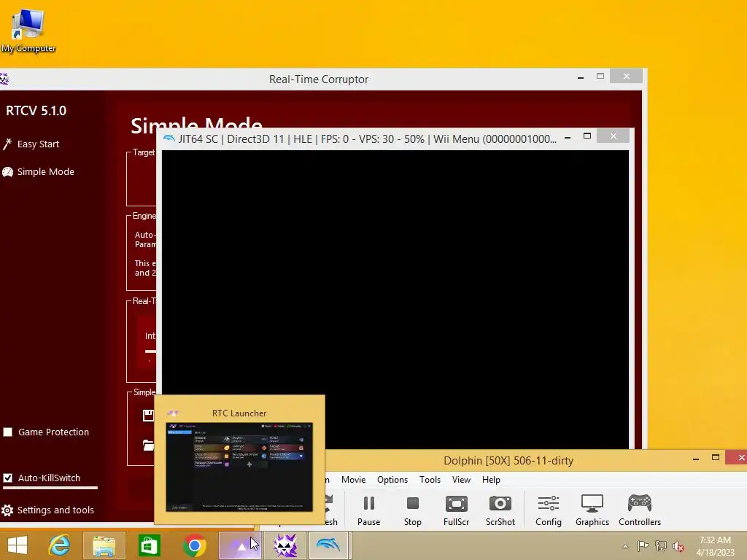Click the Easy Start wand icon
This screenshot has width=747, height=560.
point(7,144)
